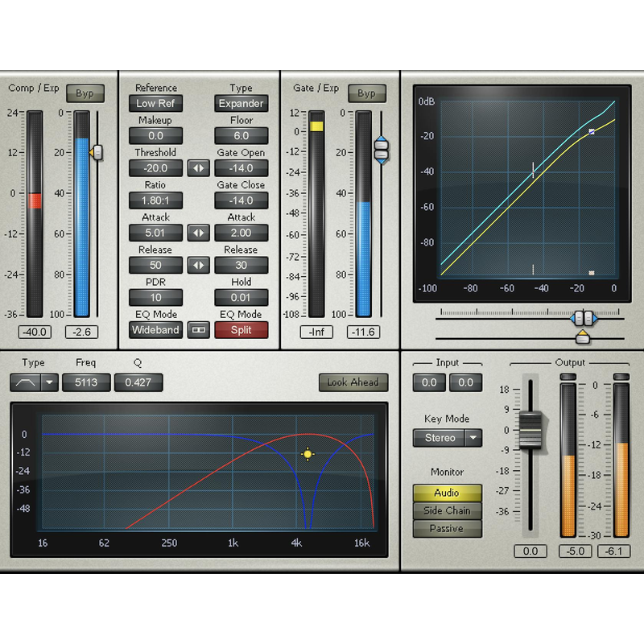
Task: Click the yellow filter node in the EQ graph
Action: pyautogui.click(x=308, y=454)
